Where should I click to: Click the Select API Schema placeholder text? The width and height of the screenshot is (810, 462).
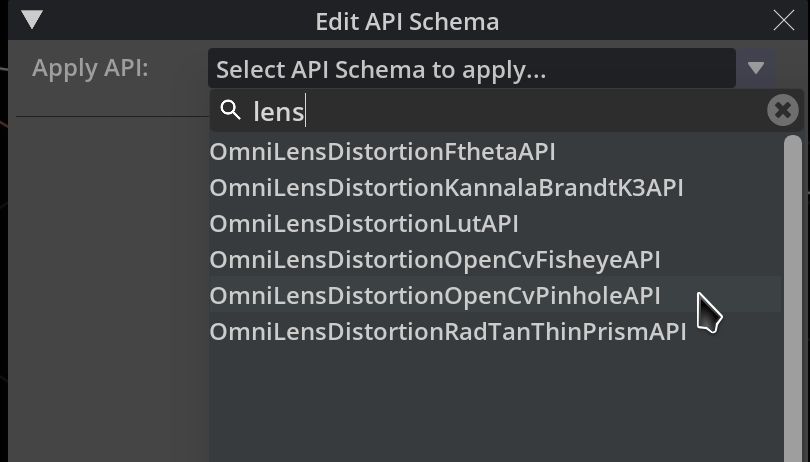[380, 69]
